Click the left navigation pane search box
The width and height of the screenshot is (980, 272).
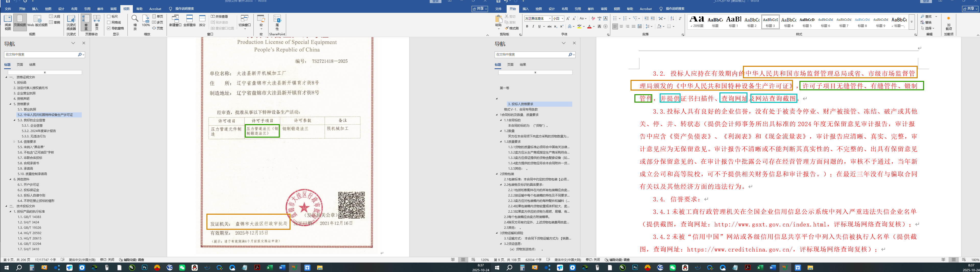(40, 55)
